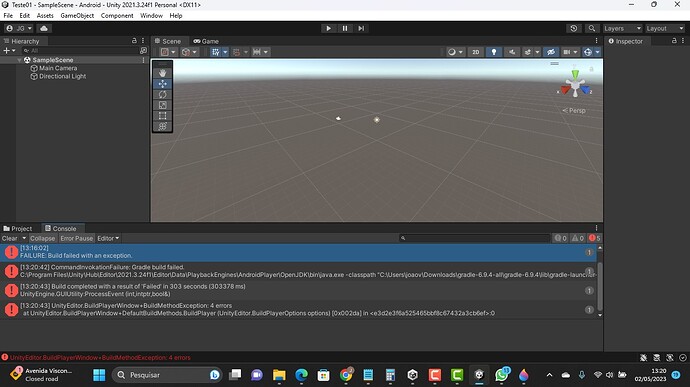The width and height of the screenshot is (690, 387).
Task: Open Undo History from toolbar
Action: [x=573, y=28]
